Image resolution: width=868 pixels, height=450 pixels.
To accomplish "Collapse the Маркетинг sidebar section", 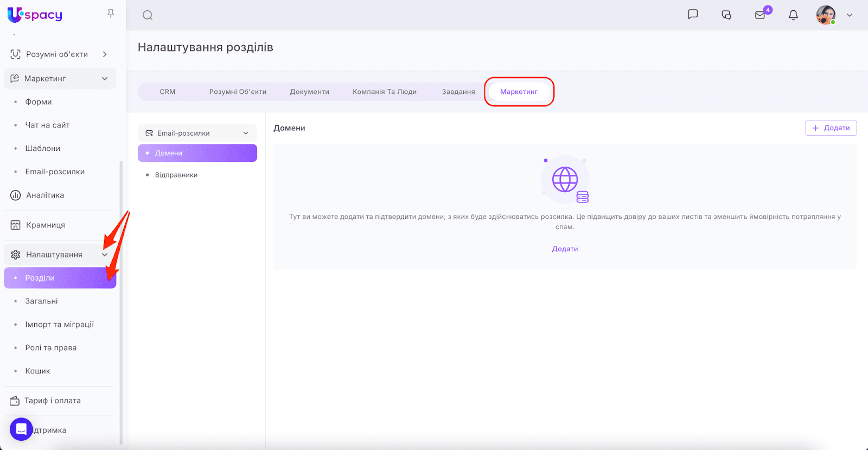I will click(105, 79).
